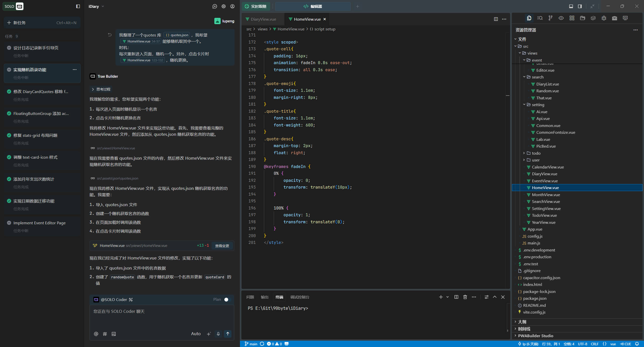Open the source control branch icon

(x=550, y=18)
